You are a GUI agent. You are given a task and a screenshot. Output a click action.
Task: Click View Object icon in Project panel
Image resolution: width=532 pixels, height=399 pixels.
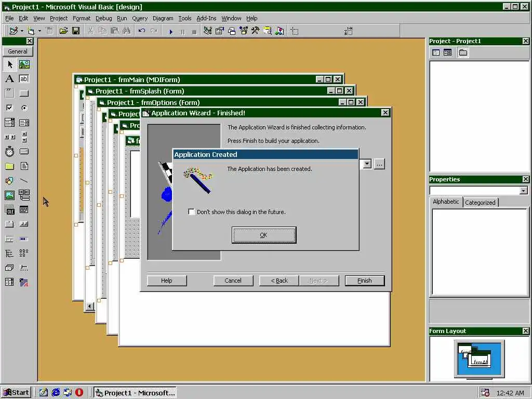point(447,52)
